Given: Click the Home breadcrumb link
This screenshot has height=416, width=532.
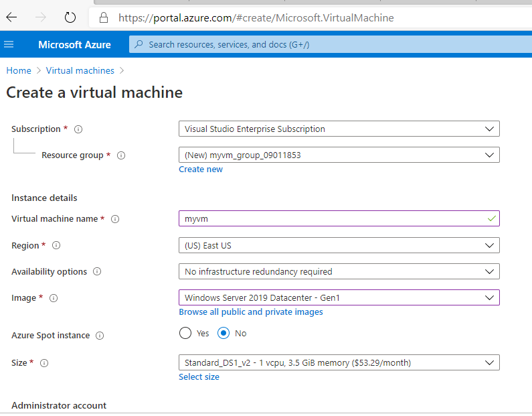Looking at the screenshot, I should coord(19,70).
